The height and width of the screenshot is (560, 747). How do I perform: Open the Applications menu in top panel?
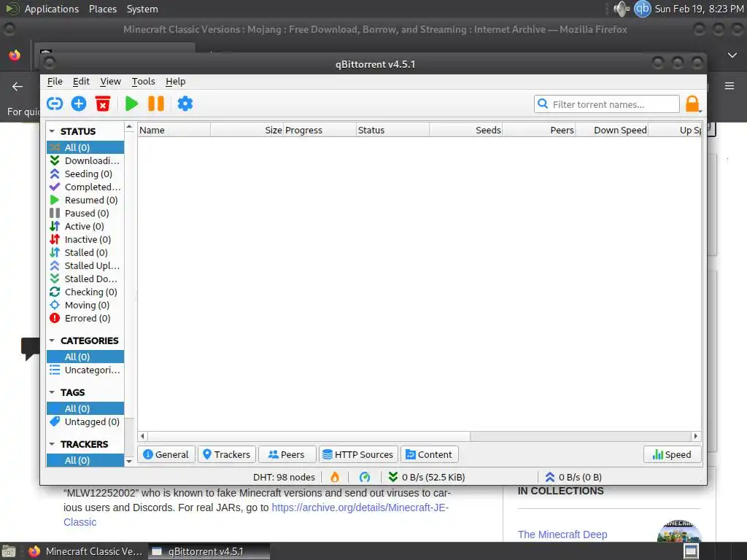[52, 9]
